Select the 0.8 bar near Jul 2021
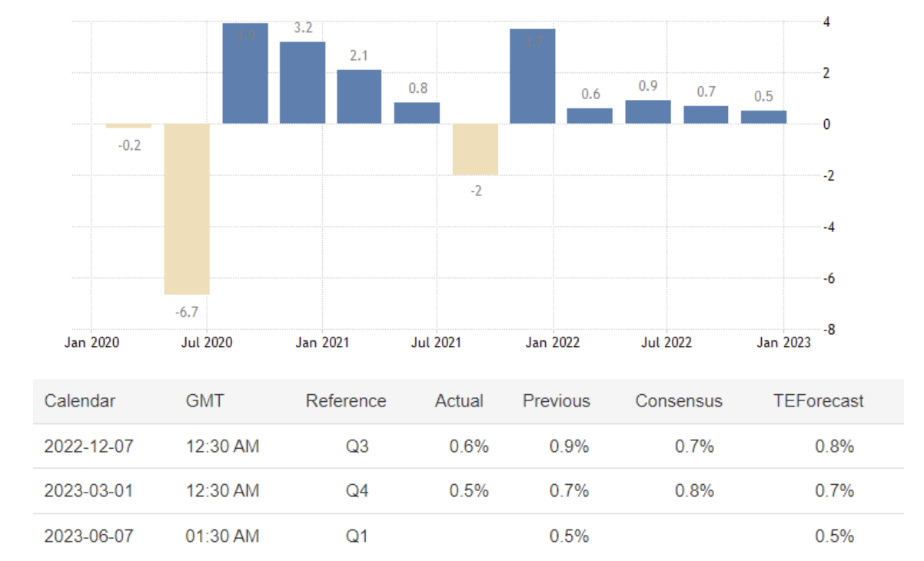The image size is (924, 561). coord(417,113)
